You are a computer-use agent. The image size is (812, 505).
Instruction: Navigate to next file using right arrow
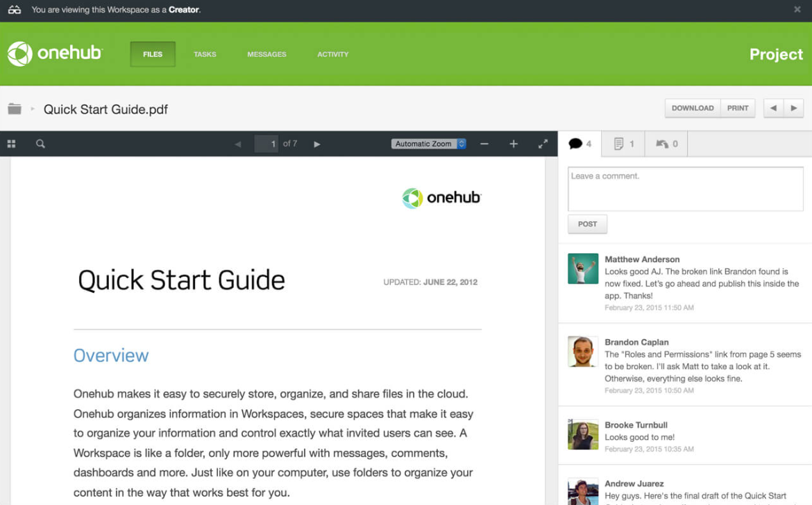point(794,108)
